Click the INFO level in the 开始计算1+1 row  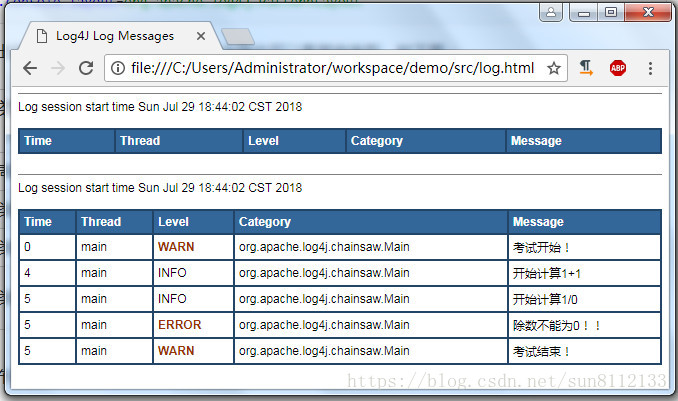point(172,273)
